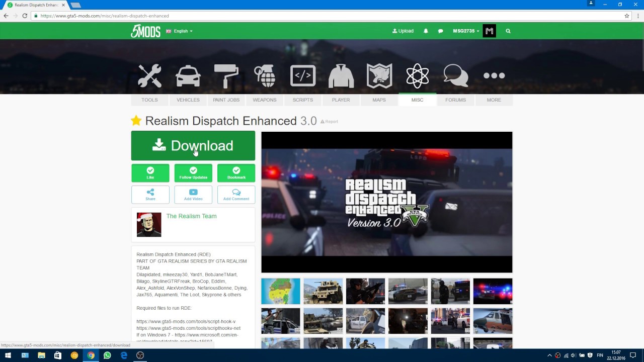The height and width of the screenshot is (362, 644).
Task: Open notifications bell in header
Action: click(x=426, y=31)
